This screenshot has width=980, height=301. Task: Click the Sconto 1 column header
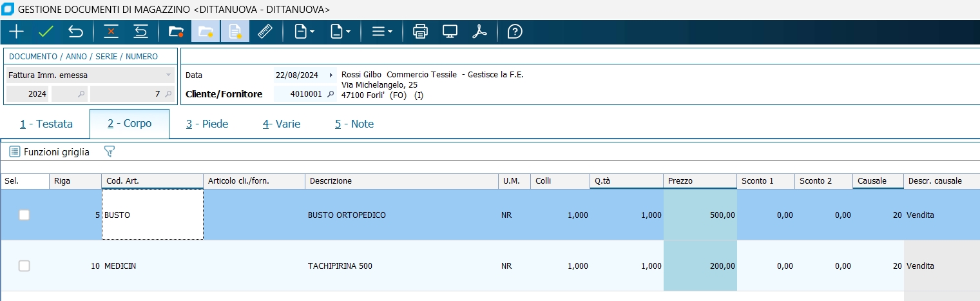tap(765, 181)
